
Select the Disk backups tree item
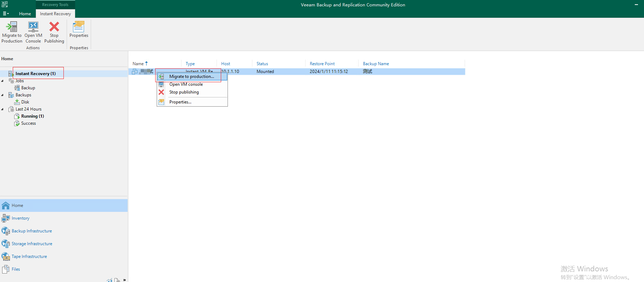(25, 102)
